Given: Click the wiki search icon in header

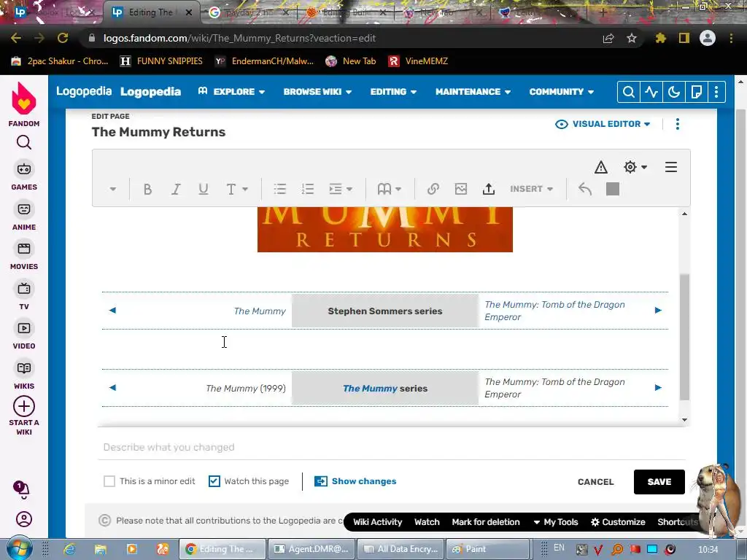Looking at the screenshot, I should (x=628, y=92).
